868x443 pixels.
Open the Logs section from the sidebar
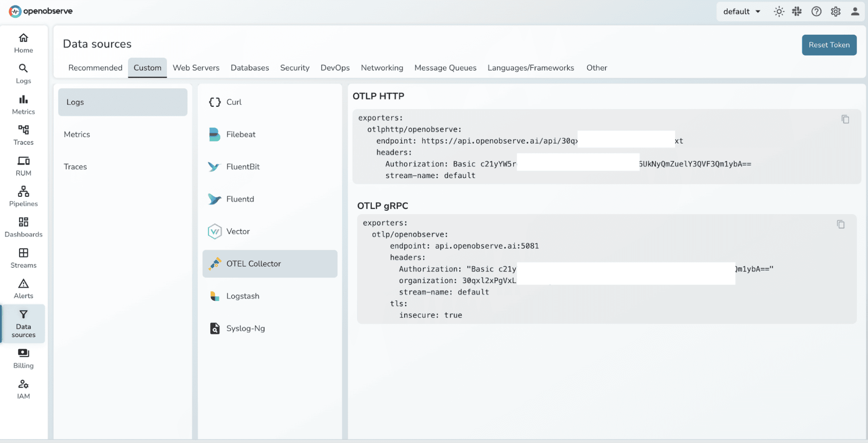point(23,74)
